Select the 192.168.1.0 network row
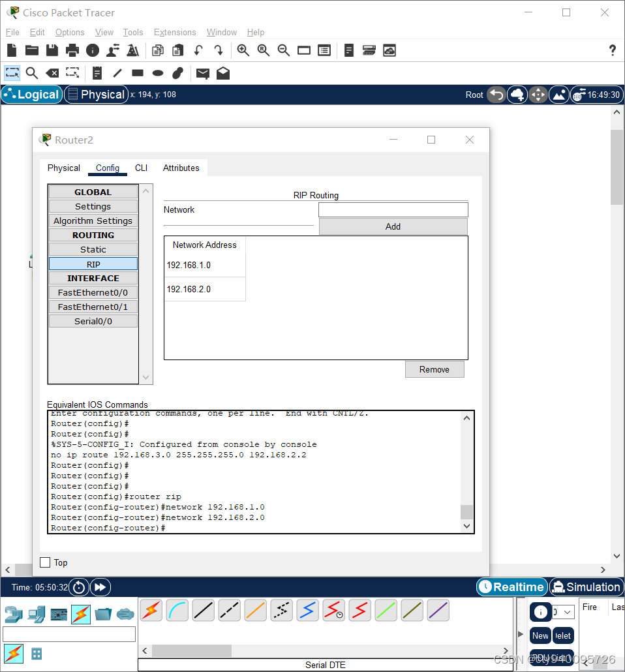Viewport: 625px width, 672px height. tap(205, 266)
